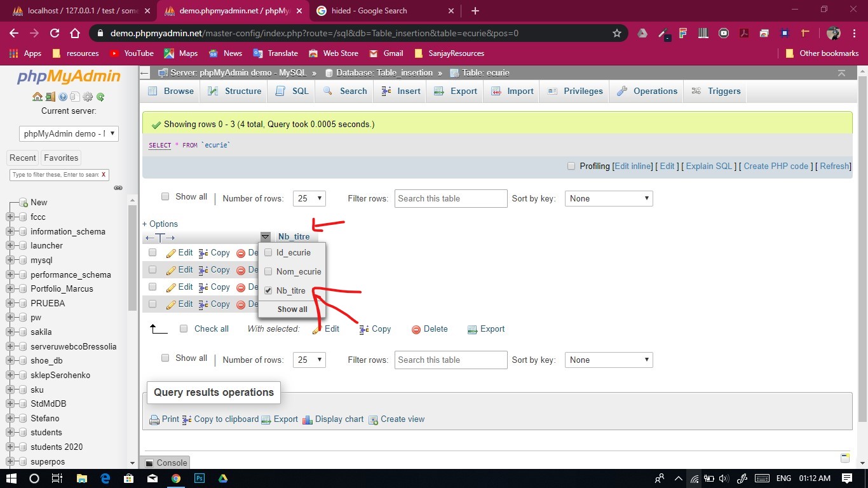Viewport: 868px width, 488px height.
Task: Open the Number of rows dropdown
Action: [x=309, y=198]
